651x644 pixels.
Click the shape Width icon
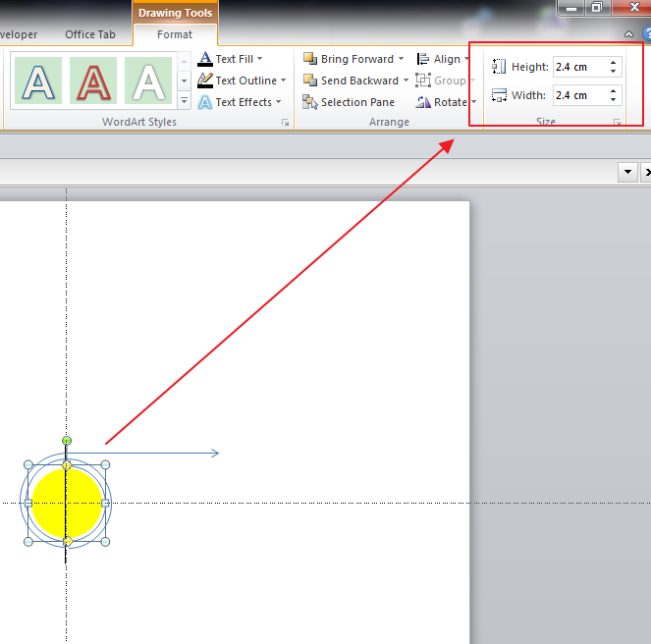(499, 95)
